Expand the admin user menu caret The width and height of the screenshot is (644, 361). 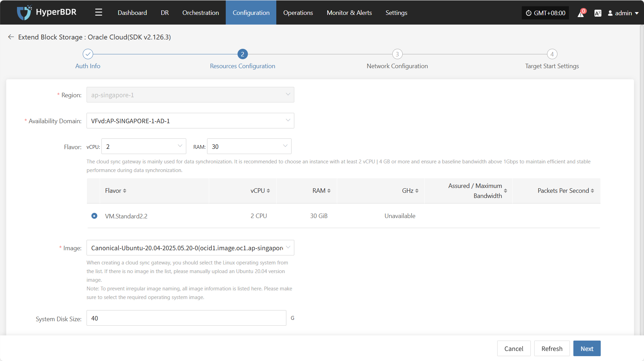coord(636,13)
